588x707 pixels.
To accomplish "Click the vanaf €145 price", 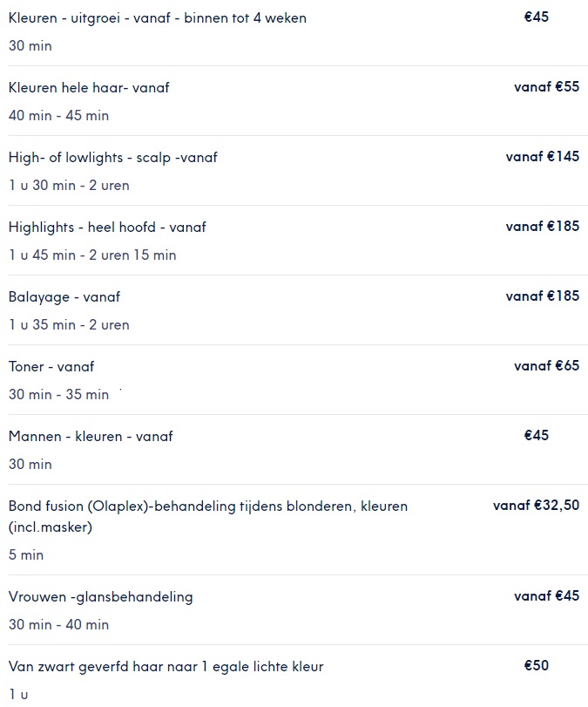I will [x=543, y=156].
